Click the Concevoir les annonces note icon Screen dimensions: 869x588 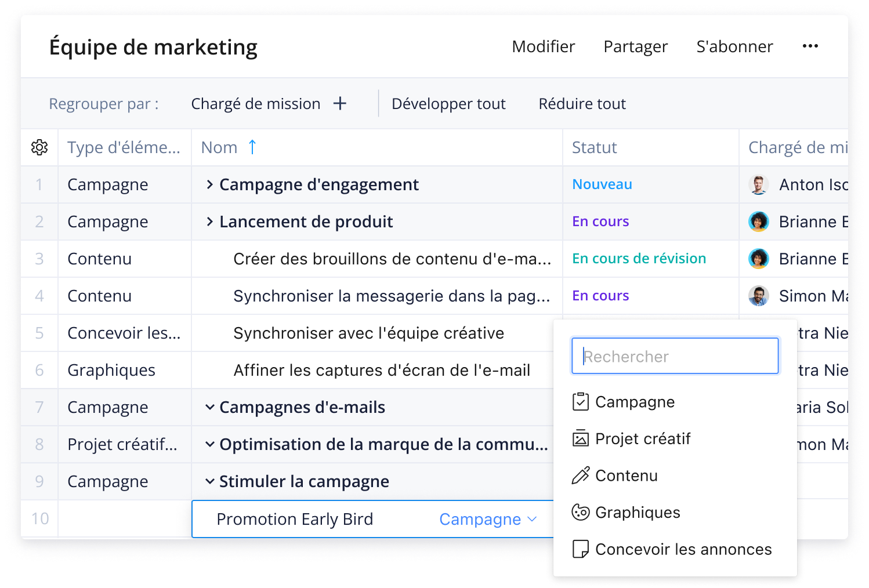click(580, 549)
